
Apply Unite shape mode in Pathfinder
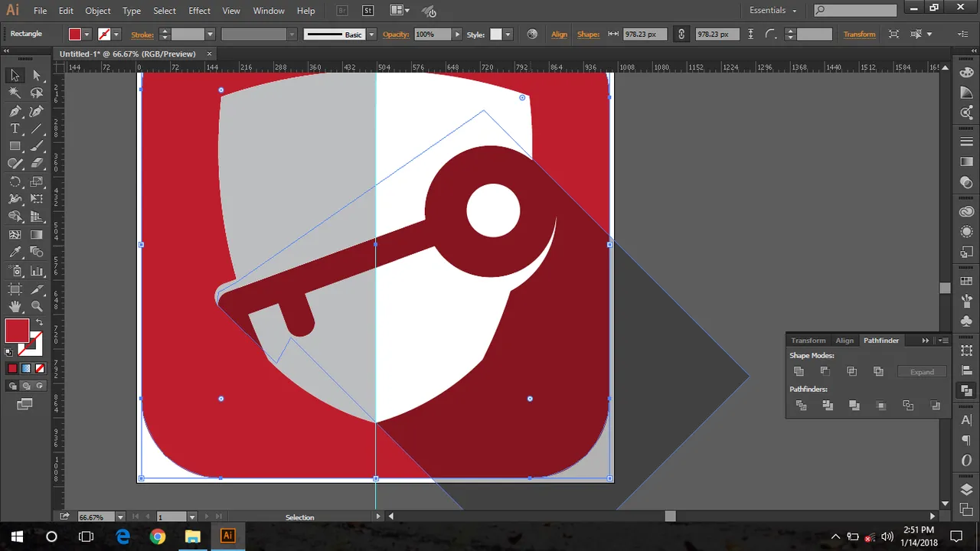pyautogui.click(x=799, y=371)
